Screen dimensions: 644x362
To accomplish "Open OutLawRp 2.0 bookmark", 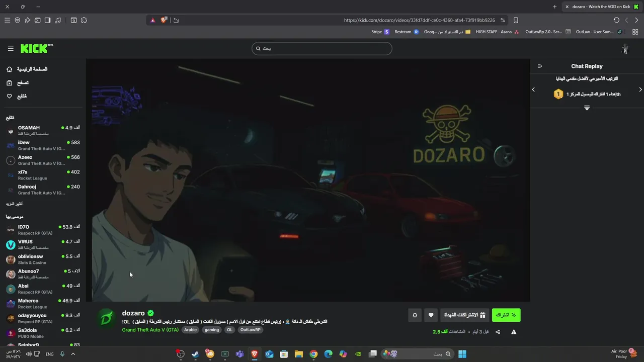I will (548, 32).
